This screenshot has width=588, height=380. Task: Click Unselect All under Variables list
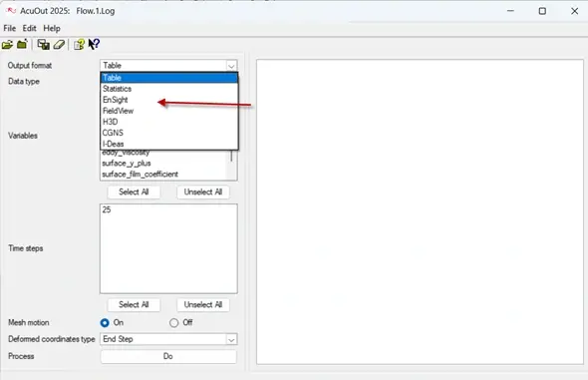coord(203,192)
